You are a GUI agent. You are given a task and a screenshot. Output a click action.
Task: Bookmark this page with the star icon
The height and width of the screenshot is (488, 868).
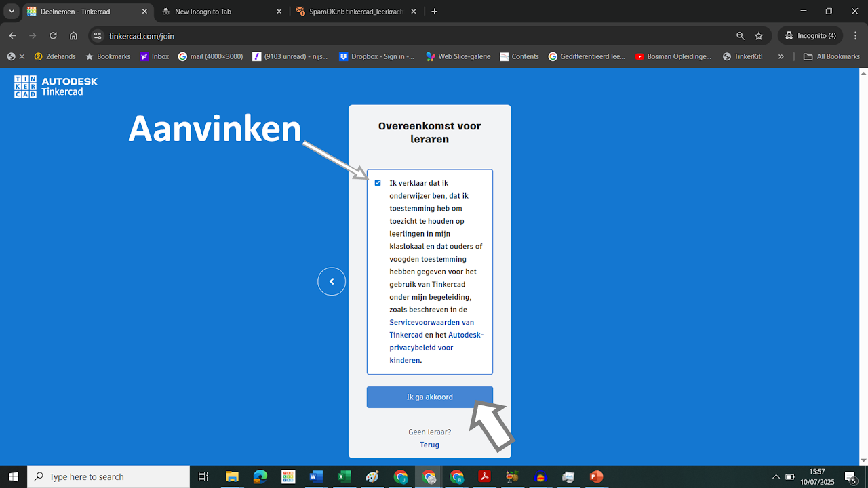tap(759, 35)
